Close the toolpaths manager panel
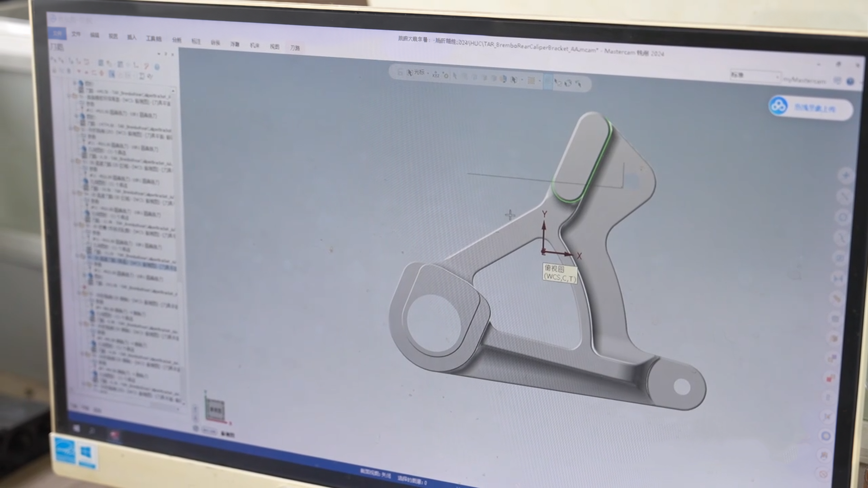The height and width of the screenshot is (488, 868). (x=173, y=55)
